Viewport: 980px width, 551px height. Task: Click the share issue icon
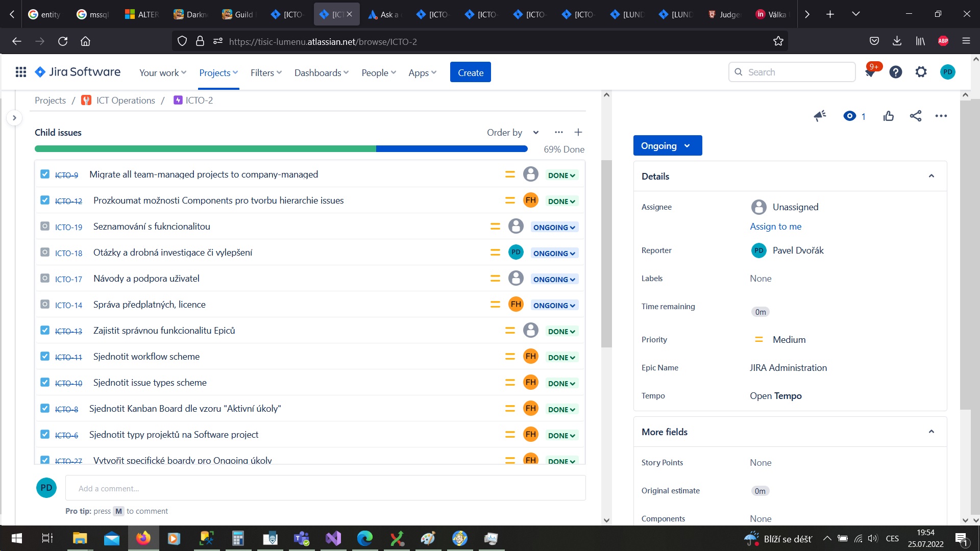pos(916,116)
